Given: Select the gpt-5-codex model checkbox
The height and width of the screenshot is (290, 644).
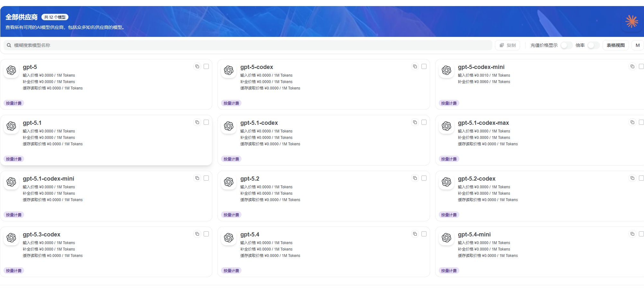Looking at the screenshot, I should (424, 66).
